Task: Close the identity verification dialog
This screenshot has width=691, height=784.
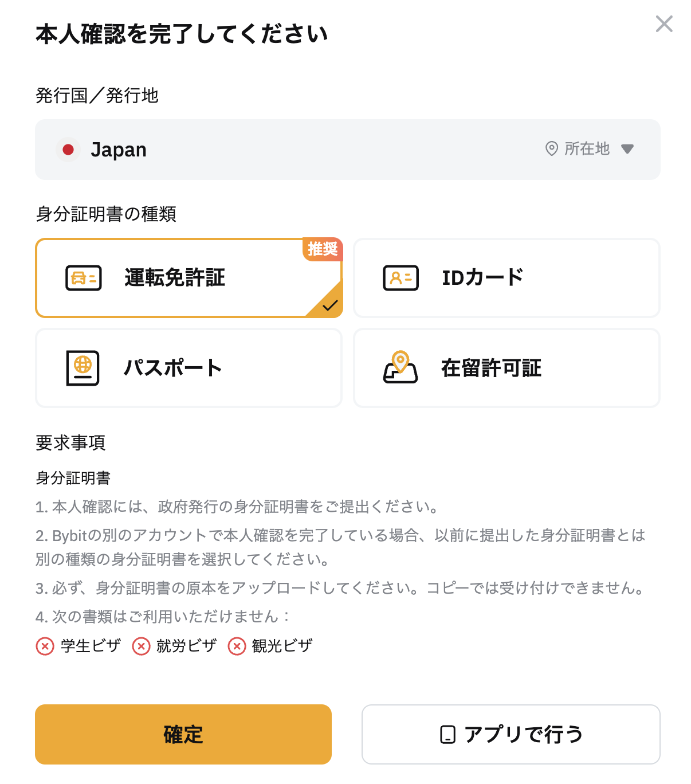Action: coord(664,24)
